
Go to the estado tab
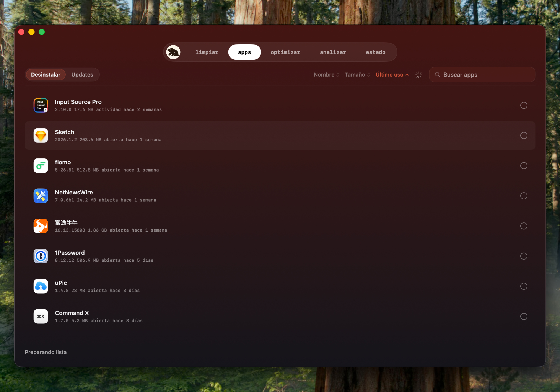376,52
